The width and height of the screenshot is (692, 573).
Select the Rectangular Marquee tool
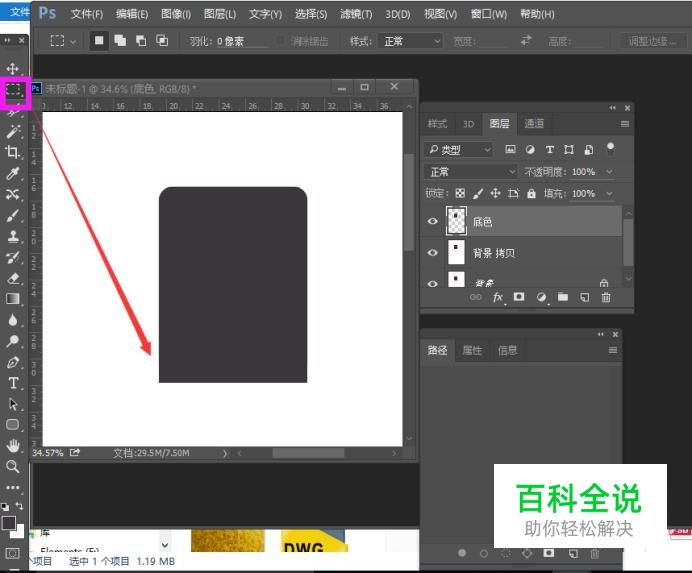coord(13,90)
